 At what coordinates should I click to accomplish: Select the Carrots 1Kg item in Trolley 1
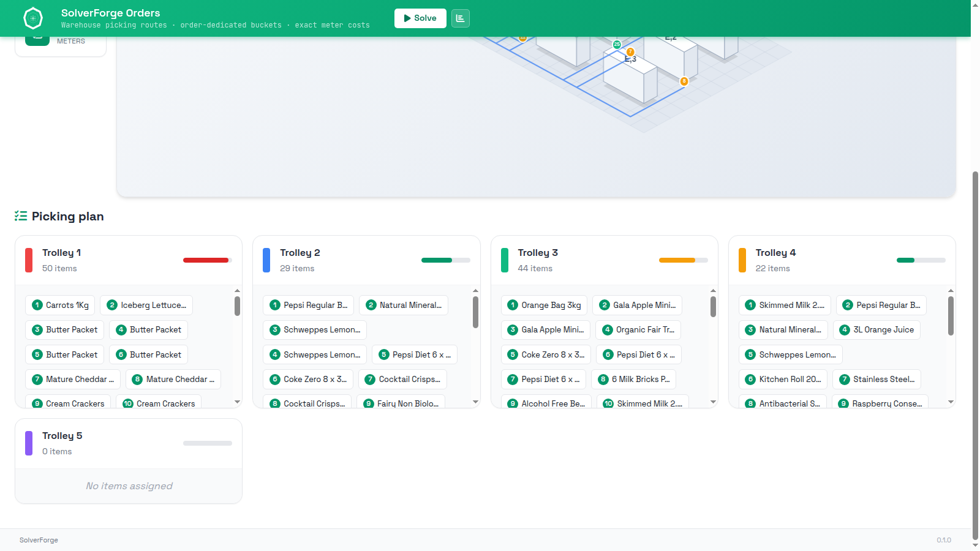[x=60, y=305]
